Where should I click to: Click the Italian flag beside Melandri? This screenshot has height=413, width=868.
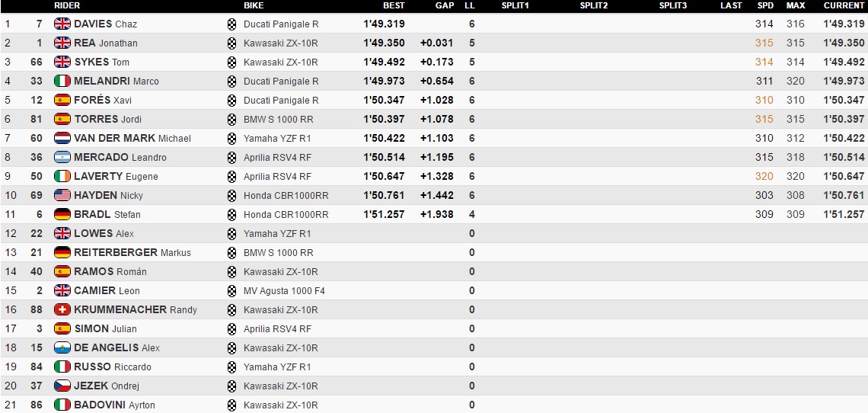tap(62, 81)
